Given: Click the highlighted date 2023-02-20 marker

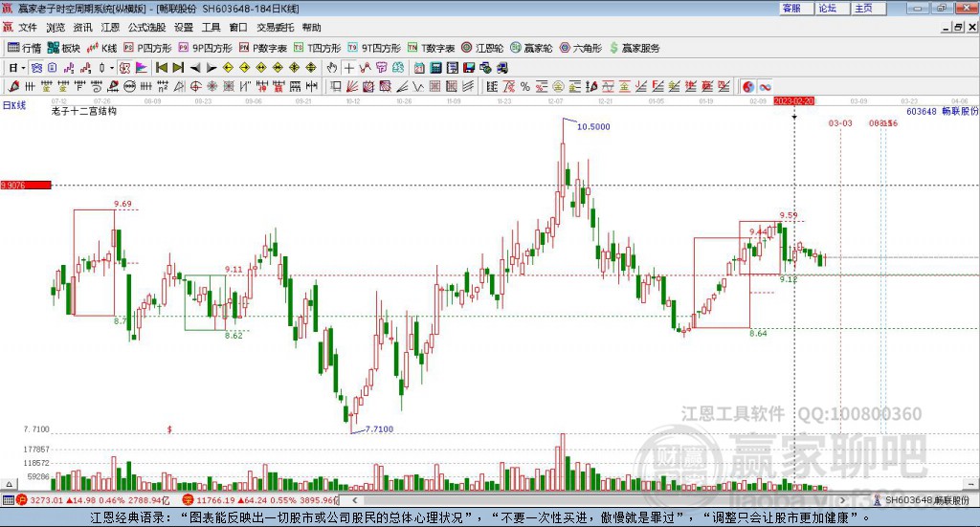Looking at the screenshot, I should pyautogui.click(x=793, y=101).
